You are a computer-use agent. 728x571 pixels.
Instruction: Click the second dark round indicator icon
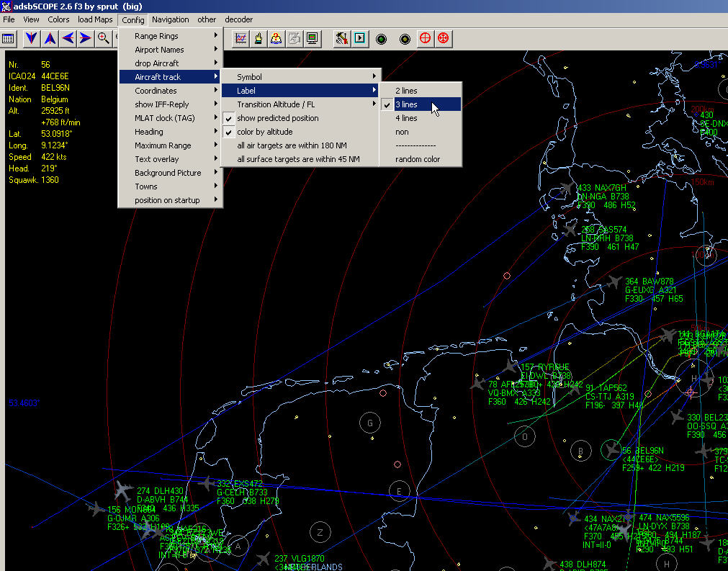tap(405, 39)
